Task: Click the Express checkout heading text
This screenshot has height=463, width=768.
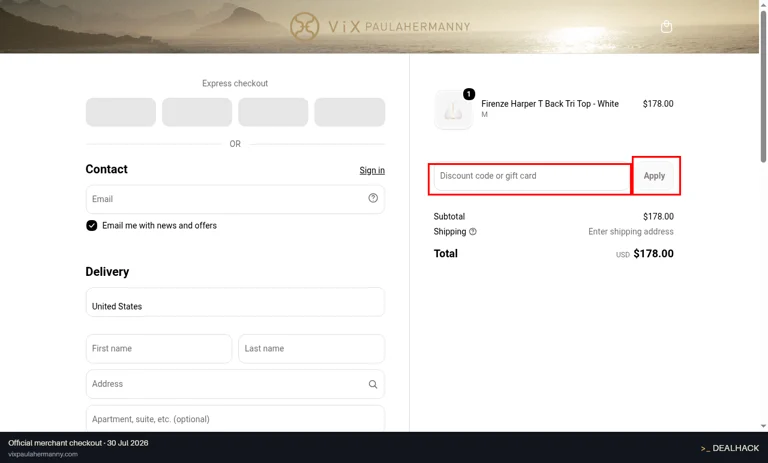Action: tap(235, 83)
